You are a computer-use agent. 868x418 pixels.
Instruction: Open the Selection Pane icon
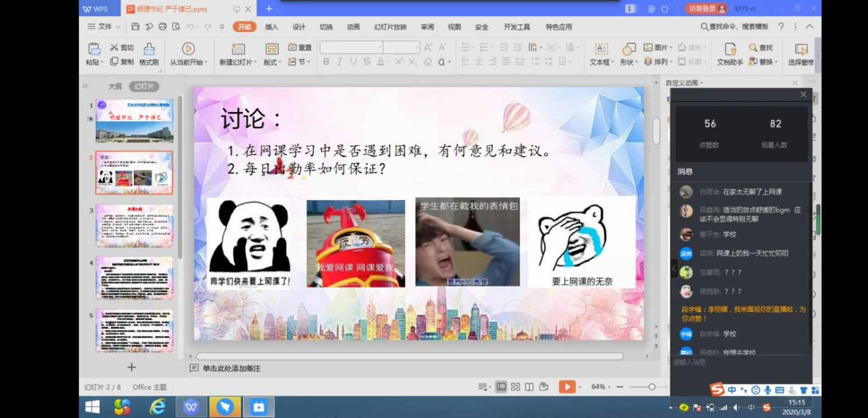coord(801,54)
